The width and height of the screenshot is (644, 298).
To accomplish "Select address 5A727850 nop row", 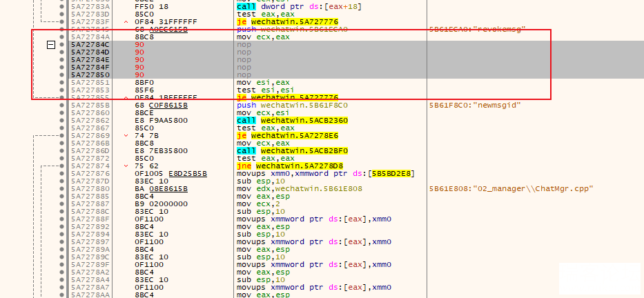I will pyautogui.click(x=90, y=74).
